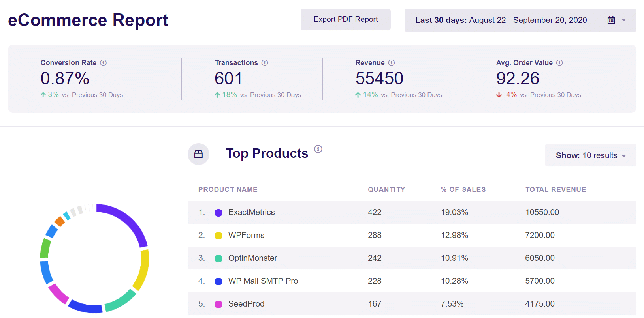This screenshot has width=644, height=318.
Task: Click the green up arrow beside 3%
Action: point(43,95)
